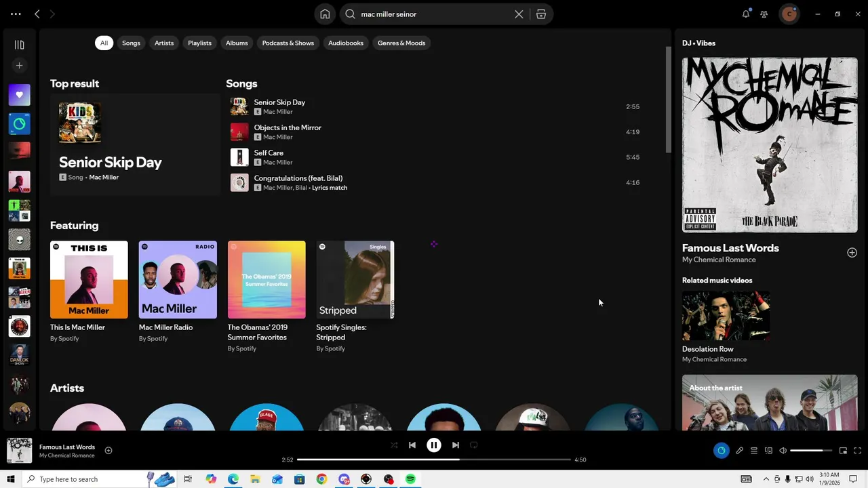Go to Spotify Home
Screen dimensions: 868x488
[325, 14]
